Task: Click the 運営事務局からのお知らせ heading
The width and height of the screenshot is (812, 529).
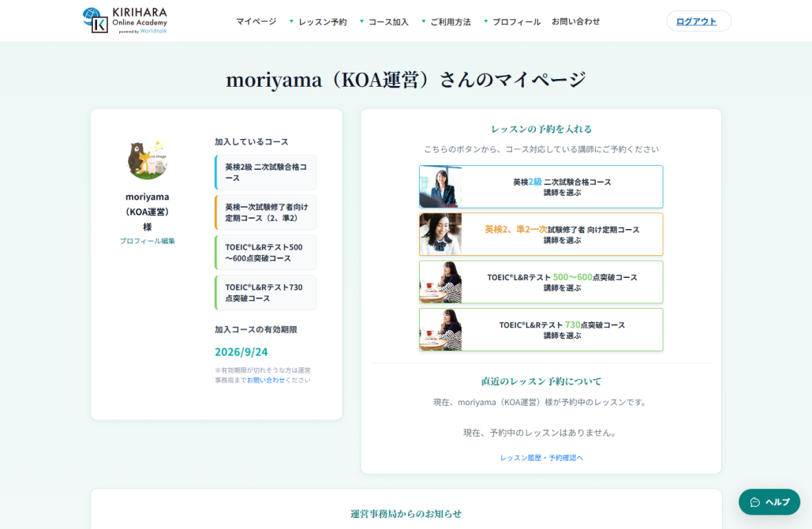Action: [406, 514]
